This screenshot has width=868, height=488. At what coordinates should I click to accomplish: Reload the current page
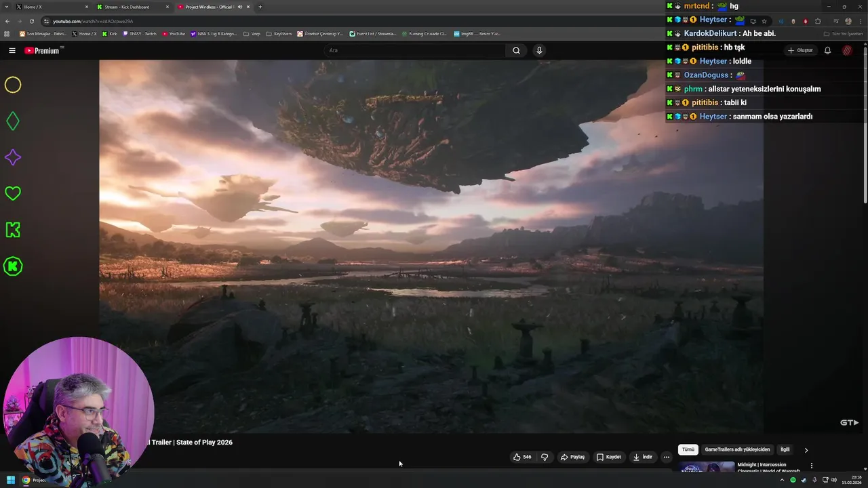click(31, 21)
